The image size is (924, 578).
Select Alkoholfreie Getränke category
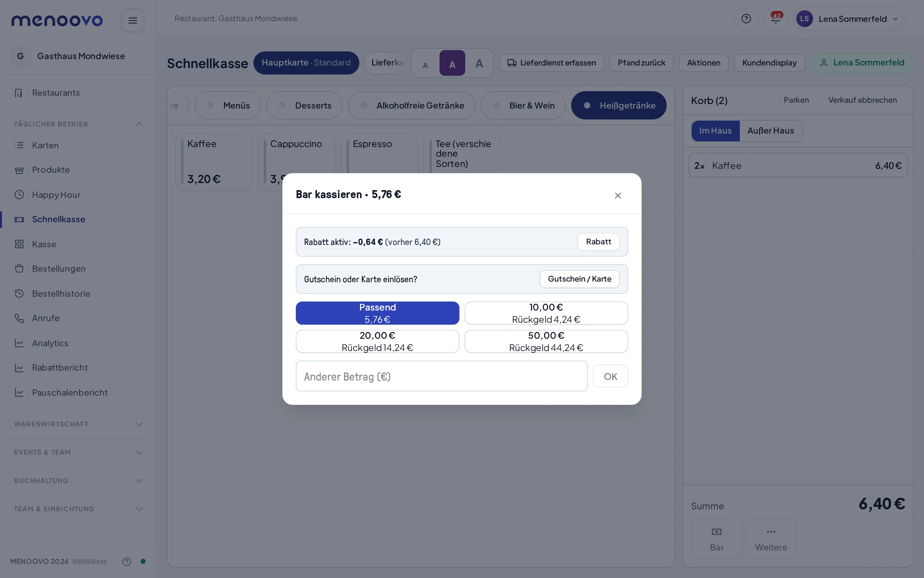[411, 106]
